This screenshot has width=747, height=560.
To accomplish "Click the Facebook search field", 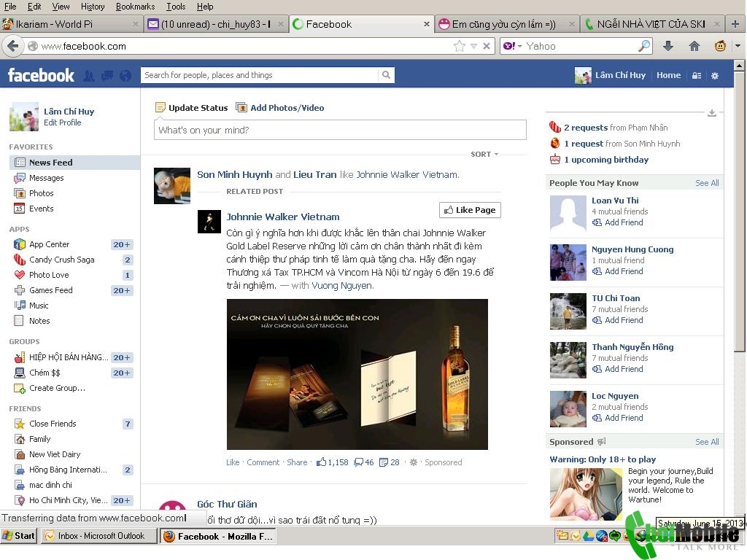I will tap(259, 75).
